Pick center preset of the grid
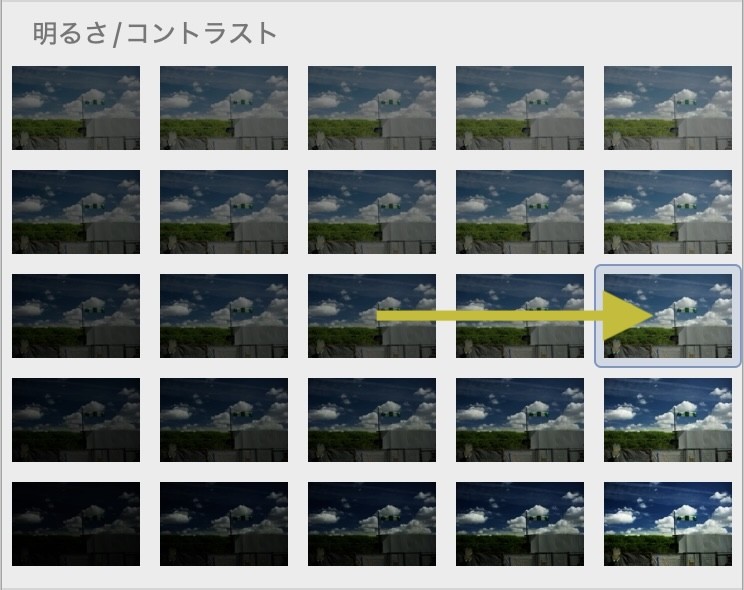 372,316
